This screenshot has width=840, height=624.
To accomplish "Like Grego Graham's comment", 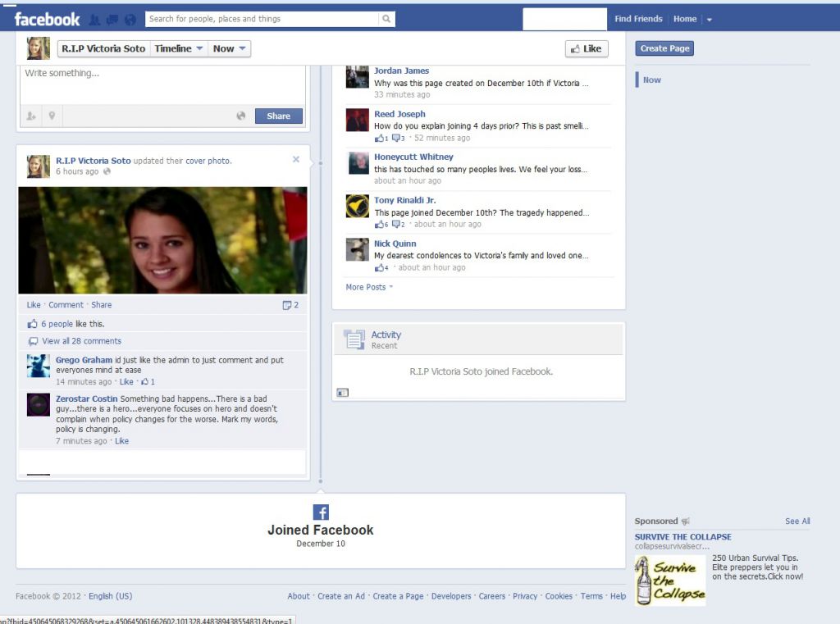I will 126,382.
